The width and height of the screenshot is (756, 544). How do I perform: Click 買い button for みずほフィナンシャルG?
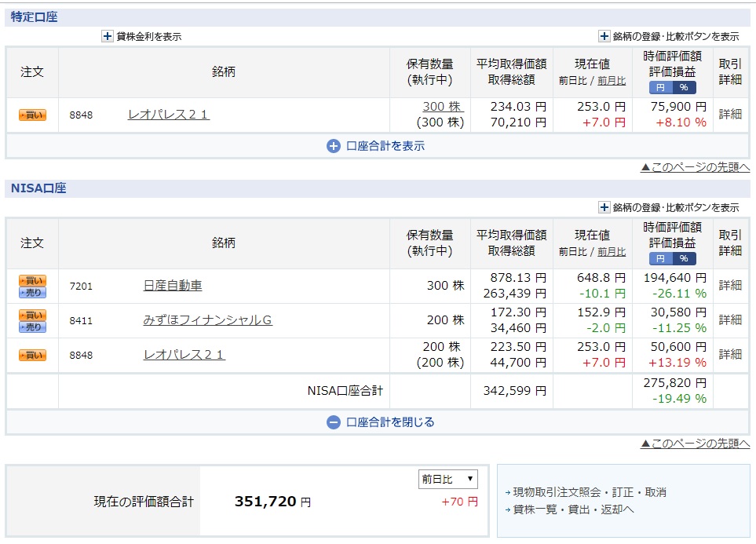(32, 315)
